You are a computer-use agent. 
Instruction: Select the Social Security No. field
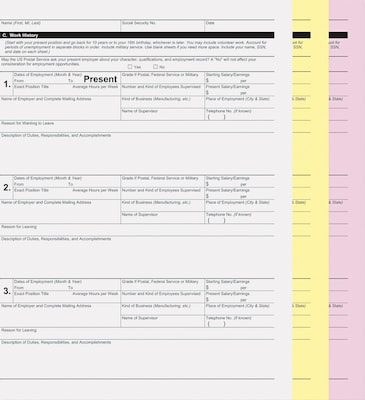(x=163, y=26)
